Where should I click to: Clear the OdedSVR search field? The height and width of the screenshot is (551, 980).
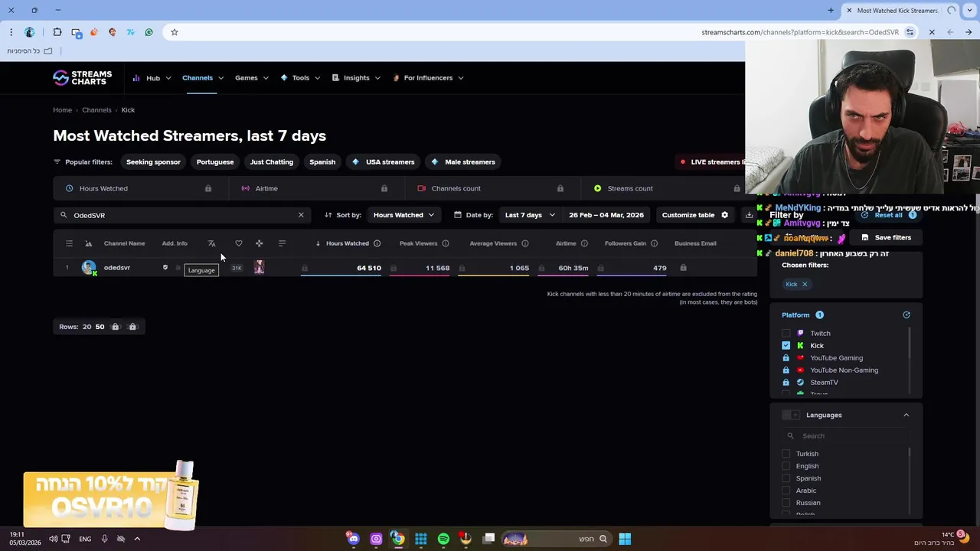301,215
